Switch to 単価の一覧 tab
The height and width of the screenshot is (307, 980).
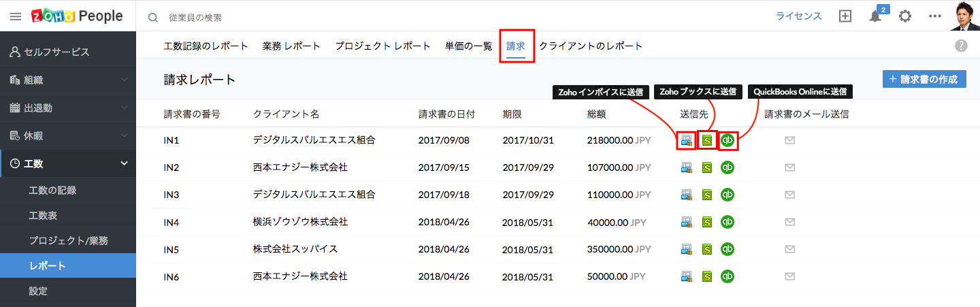[469, 46]
